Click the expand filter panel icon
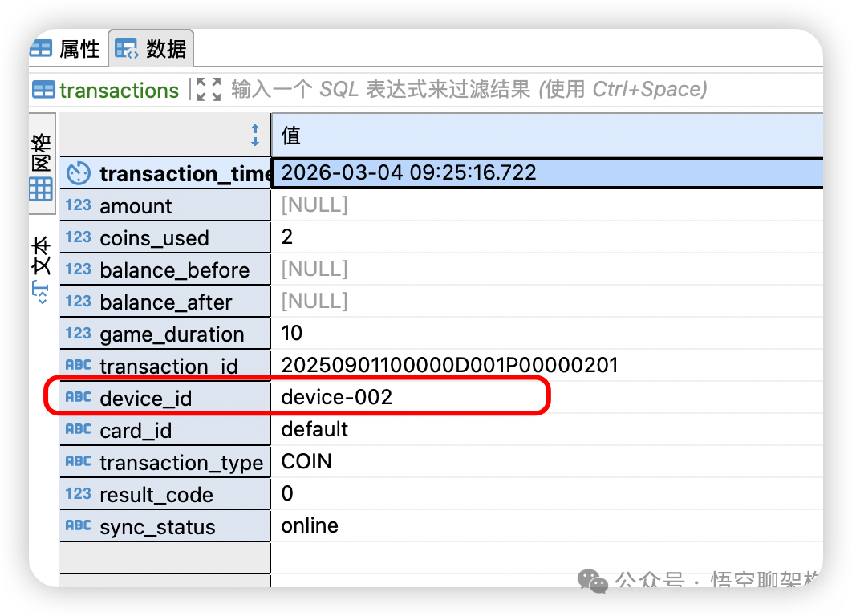This screenshot has width=852, height=616. click(209, 89)
